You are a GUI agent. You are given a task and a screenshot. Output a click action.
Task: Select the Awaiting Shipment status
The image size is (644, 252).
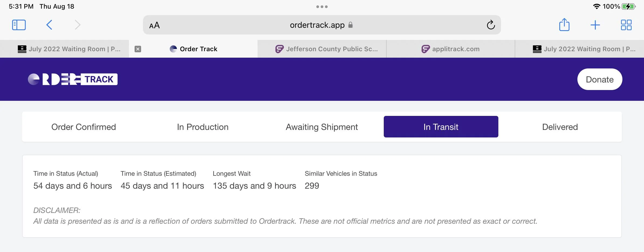click(322, 127)
